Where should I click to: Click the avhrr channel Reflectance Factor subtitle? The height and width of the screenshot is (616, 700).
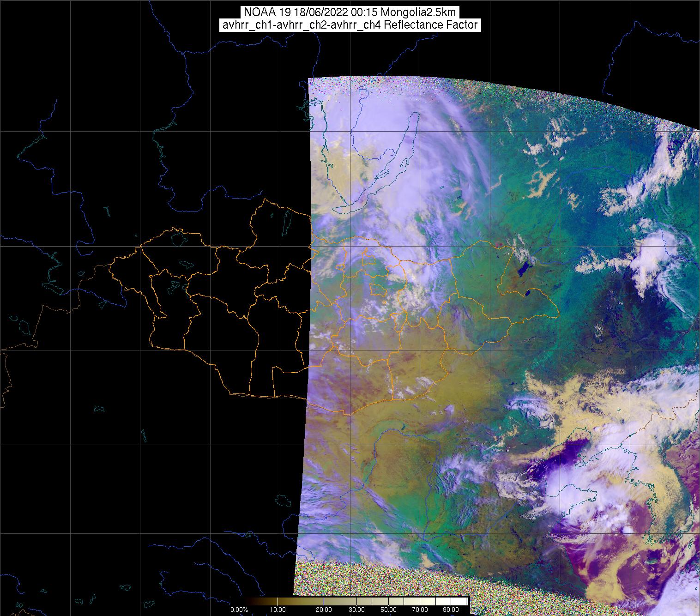coord(350,25)
